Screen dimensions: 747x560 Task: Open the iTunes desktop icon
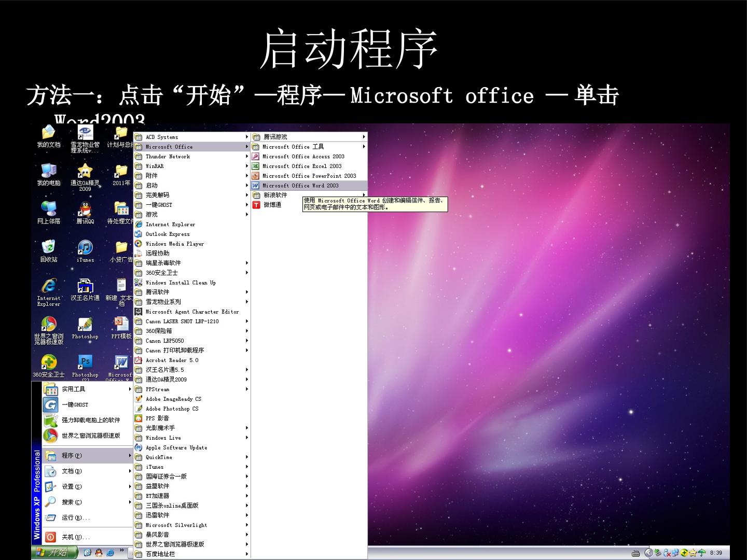(x=85, y=251)
